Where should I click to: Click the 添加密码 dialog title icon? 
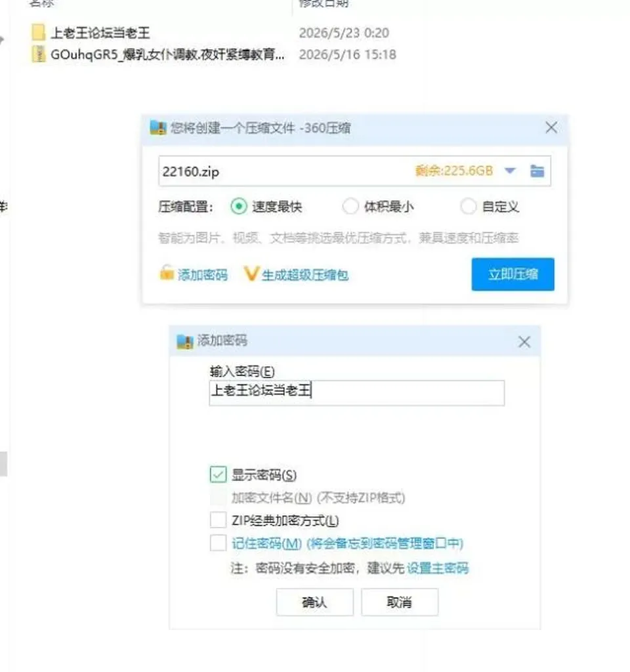tap(184, 341)
